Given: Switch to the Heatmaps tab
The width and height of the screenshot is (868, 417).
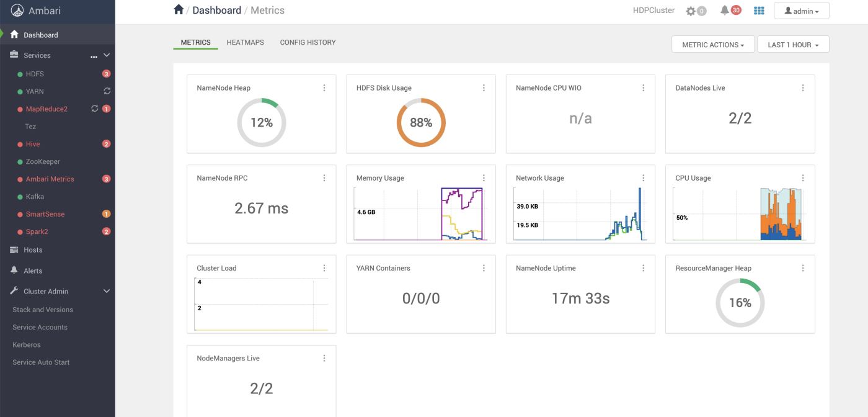Looking at the screenshot, I should tap(245, 42).
